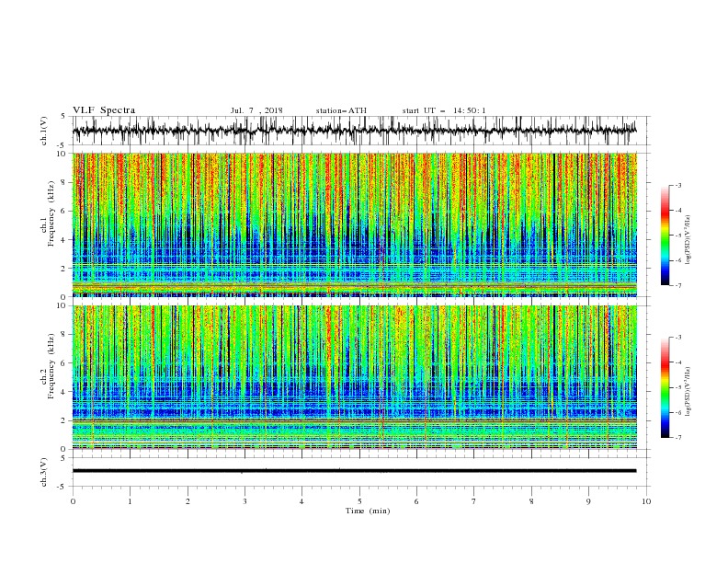
Task: Click the "5" tick on the ch.1(V) axis
Action: pyautogui.click(x=63, y=117)
